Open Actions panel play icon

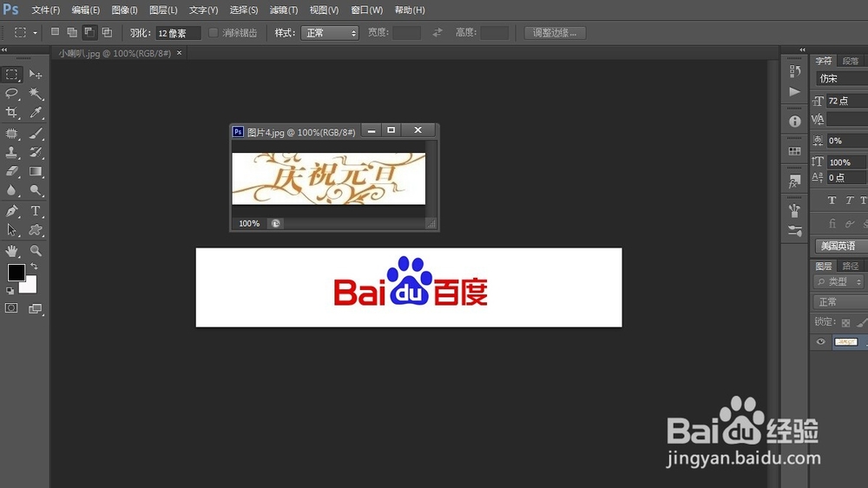pos(795,92)
